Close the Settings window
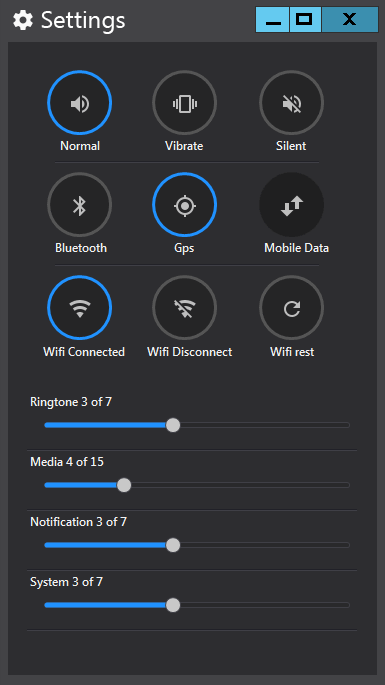385x685 pixels. tap(350, 19)
